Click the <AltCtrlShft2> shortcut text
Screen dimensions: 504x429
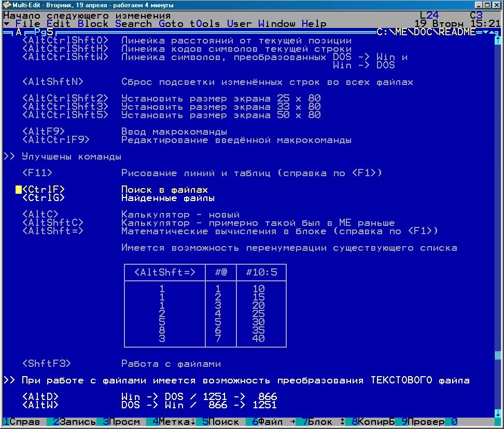(x=65, y=98)
